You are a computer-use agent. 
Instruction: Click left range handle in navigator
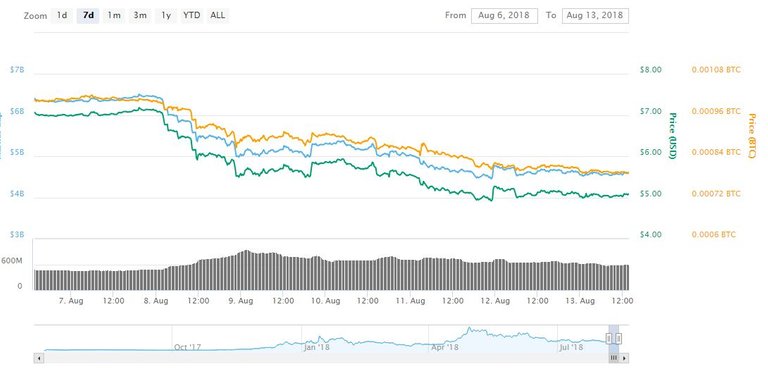point(609,338)
